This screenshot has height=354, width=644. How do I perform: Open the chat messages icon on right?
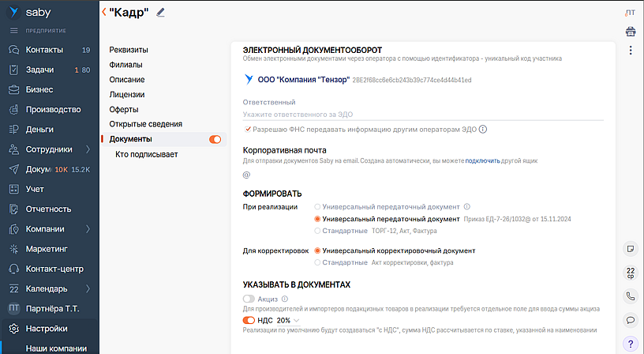630,320
